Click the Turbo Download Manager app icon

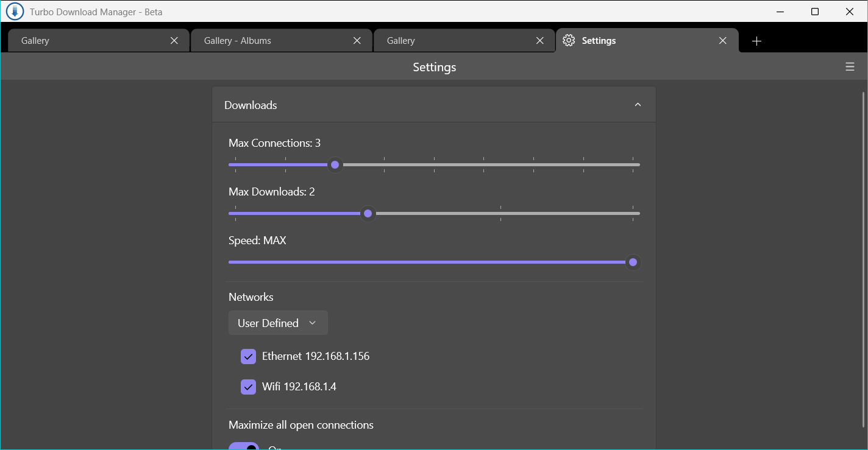pos(15,12)
